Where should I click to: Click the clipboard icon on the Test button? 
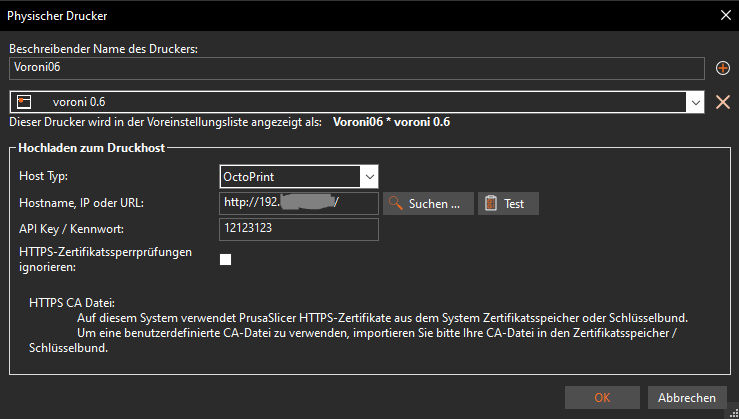click(490, 204)
